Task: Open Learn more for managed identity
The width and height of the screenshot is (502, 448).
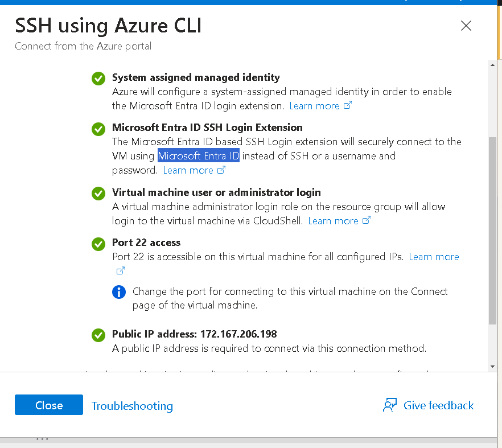Action: pyautogui.click(x=314, y=106)
